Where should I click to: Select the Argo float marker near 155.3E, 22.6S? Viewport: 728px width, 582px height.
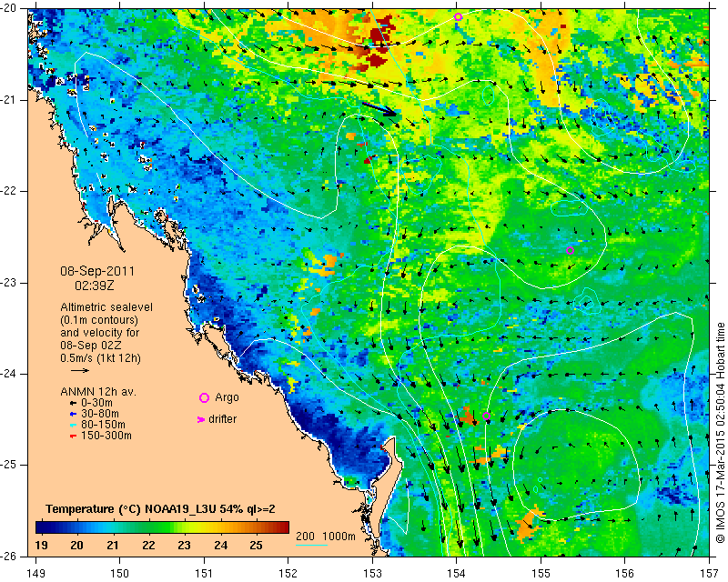coord(571,251)
